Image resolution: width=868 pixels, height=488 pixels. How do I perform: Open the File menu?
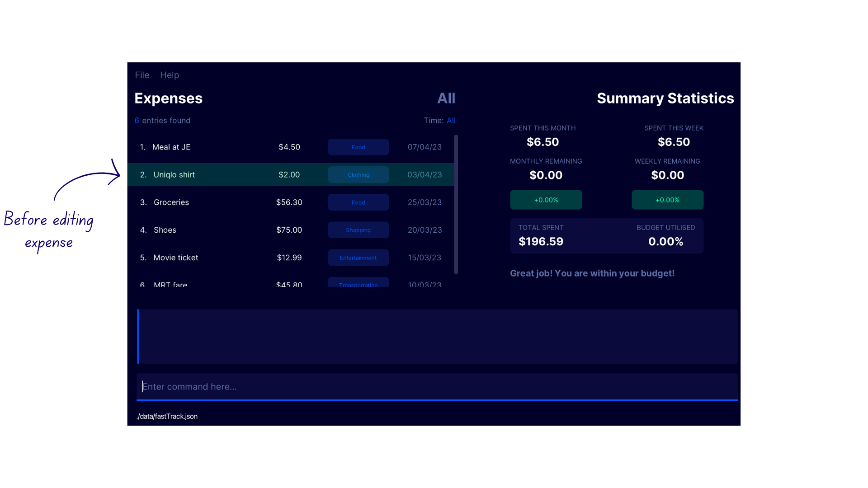(x=142, y=75)
